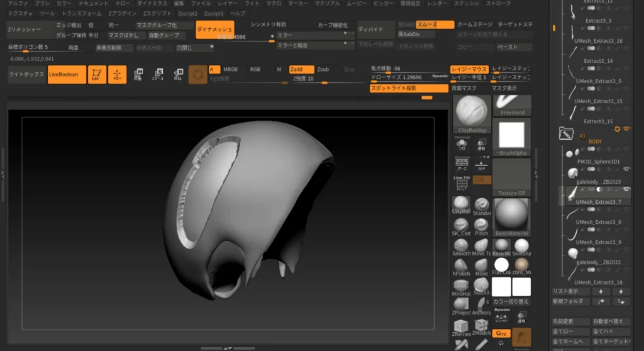The height and width of the screenshot is (351, 644).
Task: Click the Edit mode icon
Action: 97,74
